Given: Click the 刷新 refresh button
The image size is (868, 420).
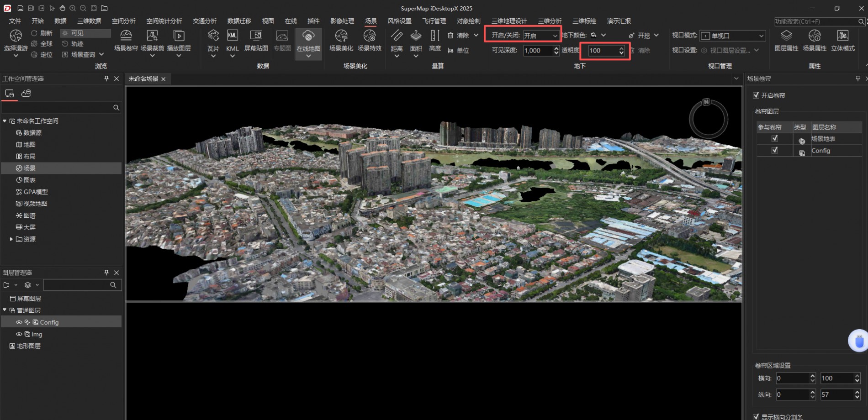Looking at the screenshot, I should 42,33.
